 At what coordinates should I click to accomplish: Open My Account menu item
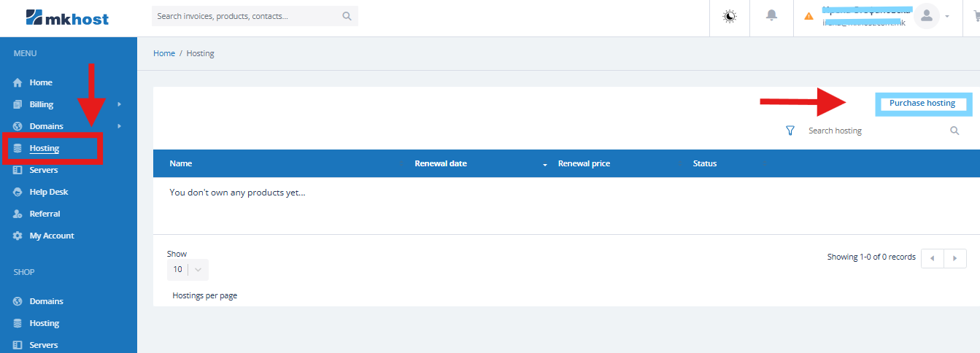(52, 236)
